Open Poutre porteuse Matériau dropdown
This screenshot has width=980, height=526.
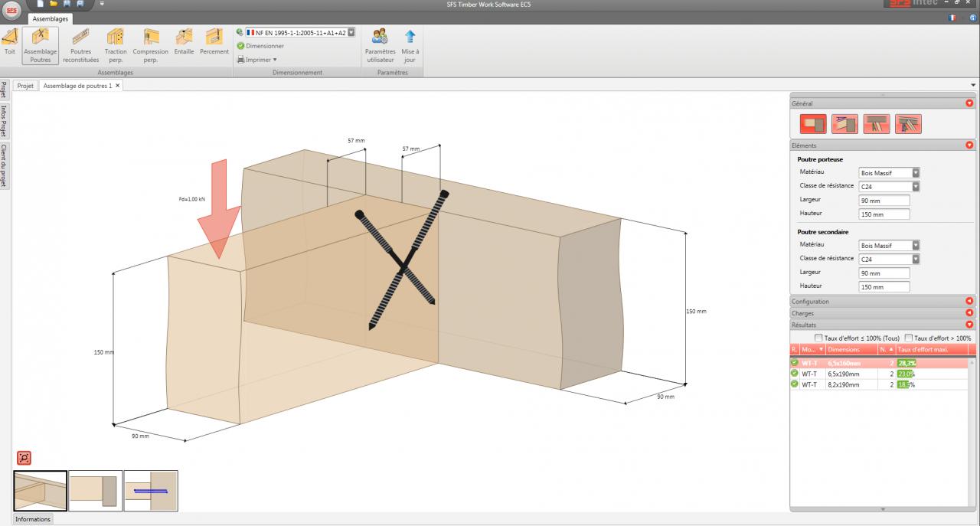pos(916,173)
